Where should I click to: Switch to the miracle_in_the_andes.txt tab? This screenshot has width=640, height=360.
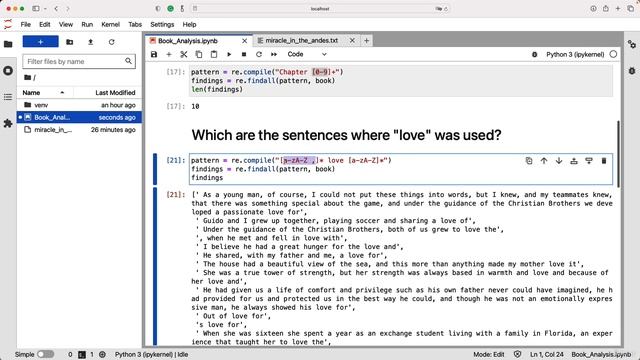pos(306,40)
